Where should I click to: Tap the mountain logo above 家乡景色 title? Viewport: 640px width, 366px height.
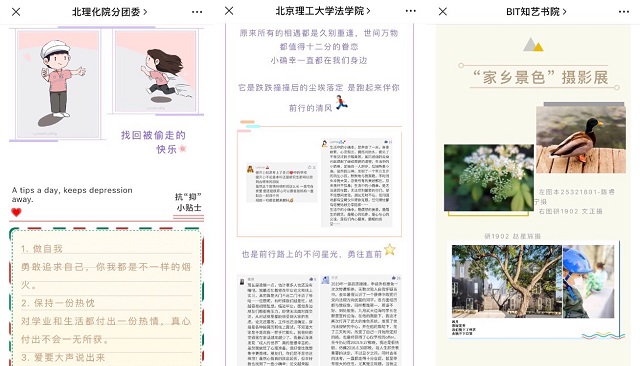pos(533,44)
